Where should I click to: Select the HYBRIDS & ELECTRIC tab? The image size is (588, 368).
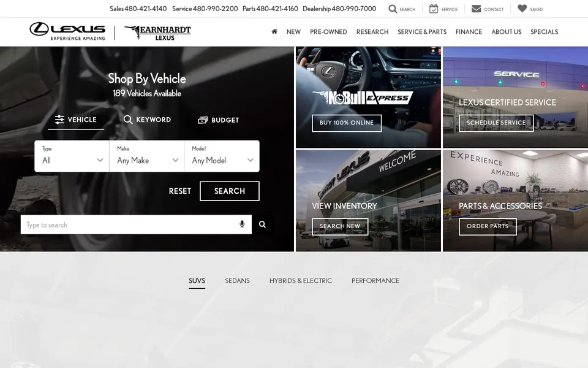[x=300, y=281]
